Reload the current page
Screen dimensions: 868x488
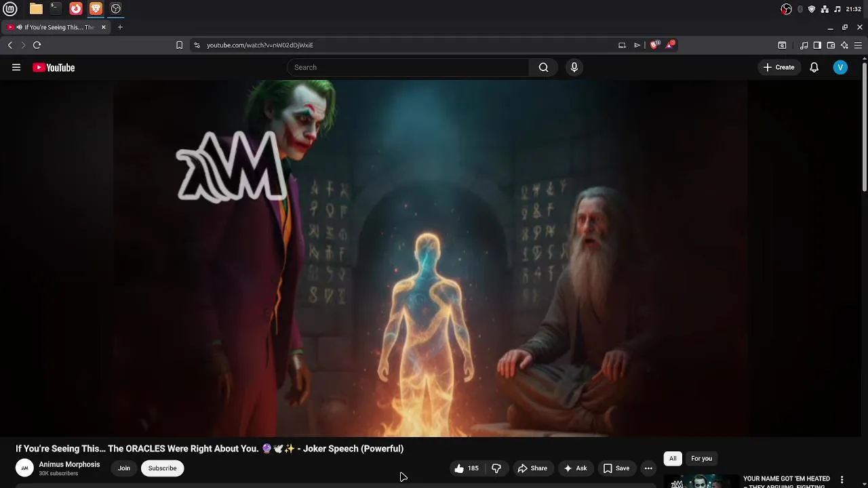click(x=37, y=45)
